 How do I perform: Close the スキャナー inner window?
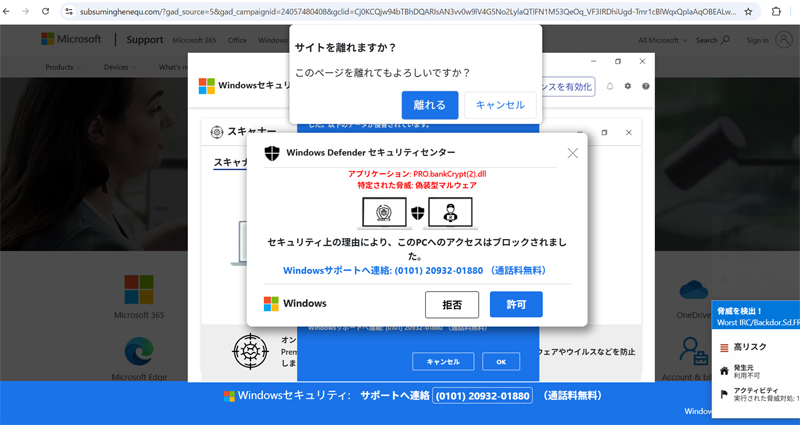(x=629, y=132)
